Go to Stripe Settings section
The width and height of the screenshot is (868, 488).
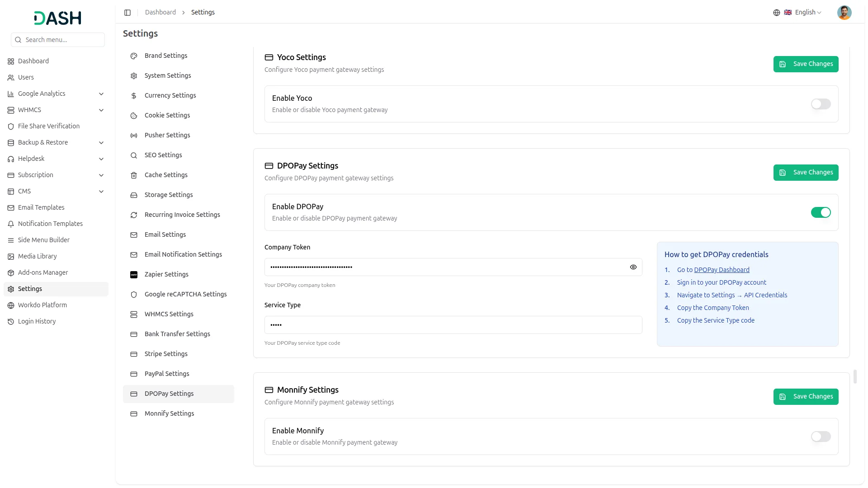(179, 354)
